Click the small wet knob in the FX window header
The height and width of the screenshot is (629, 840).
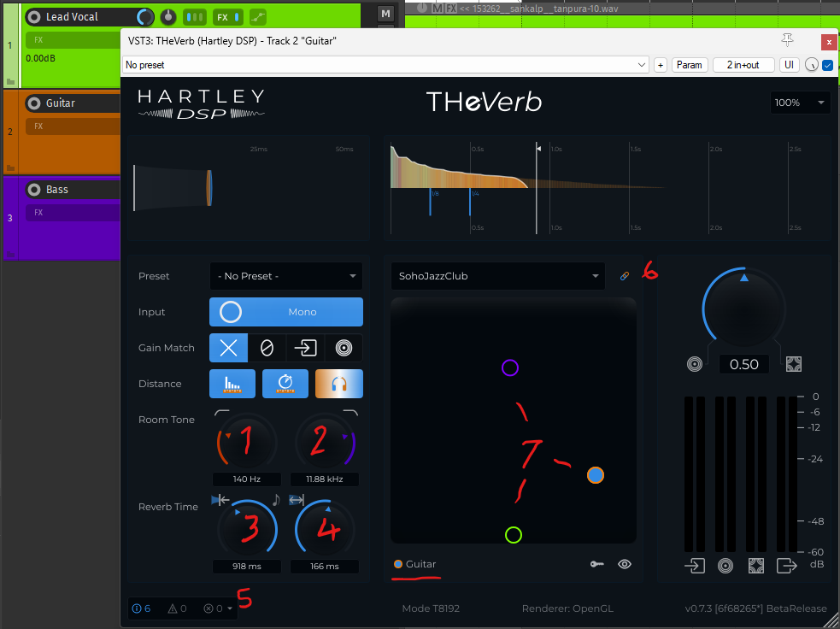(812, 65)
